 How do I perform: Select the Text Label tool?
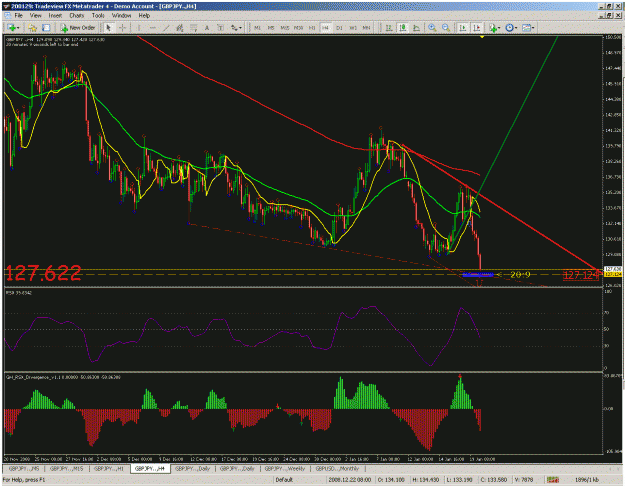point(220,28)
